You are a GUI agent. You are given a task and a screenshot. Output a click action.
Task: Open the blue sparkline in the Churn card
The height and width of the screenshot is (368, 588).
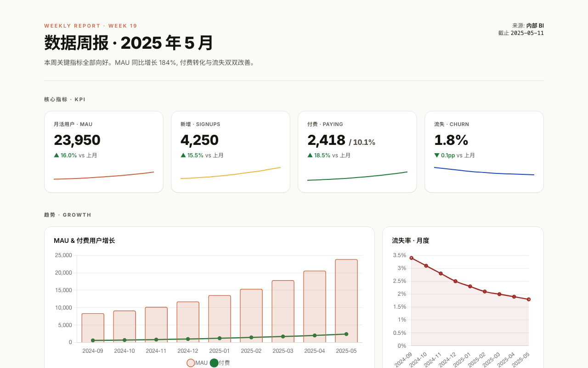click(484, 171)
